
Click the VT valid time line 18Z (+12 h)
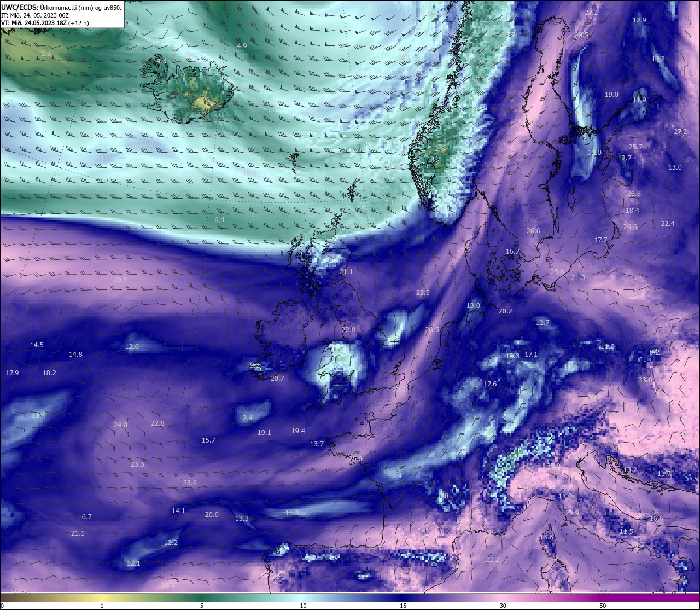[45, 23]
